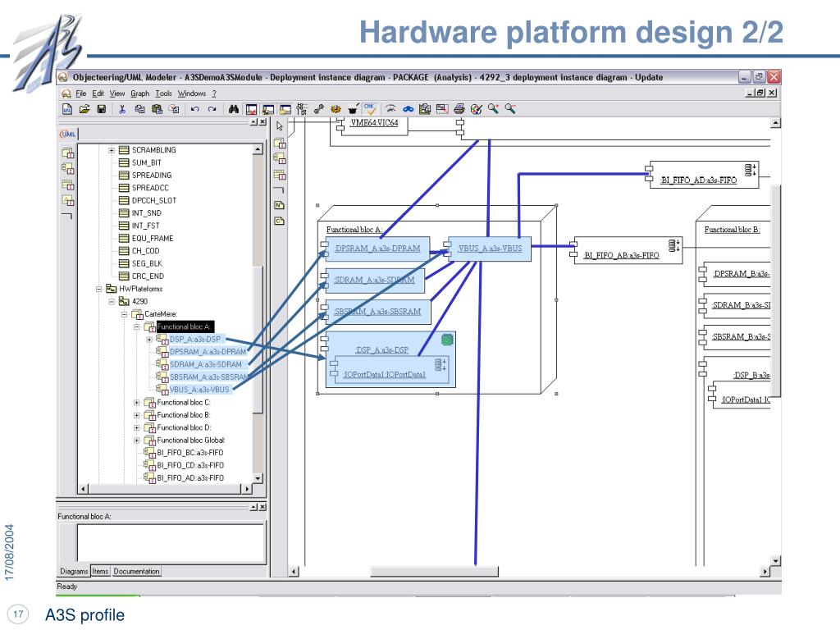Open a file with the folder icon

coord(84,109)
